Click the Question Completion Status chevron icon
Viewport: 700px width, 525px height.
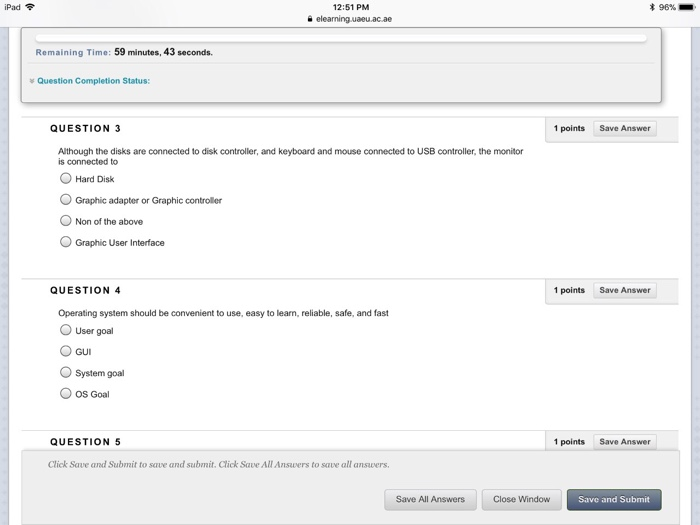[32, 81]
